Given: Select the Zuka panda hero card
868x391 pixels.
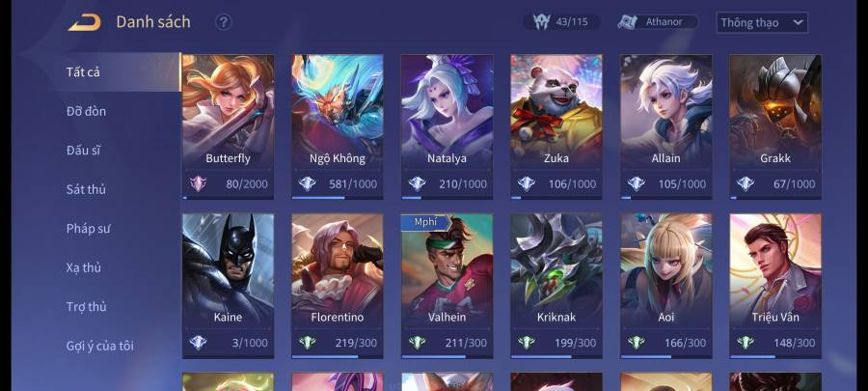Looking at the screenshot, I should (556, 126).
